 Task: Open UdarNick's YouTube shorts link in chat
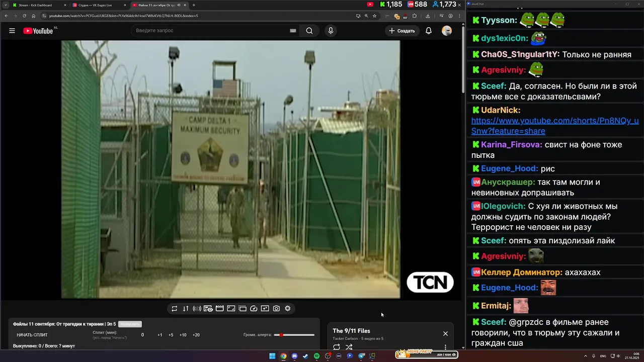pos(555,126)
